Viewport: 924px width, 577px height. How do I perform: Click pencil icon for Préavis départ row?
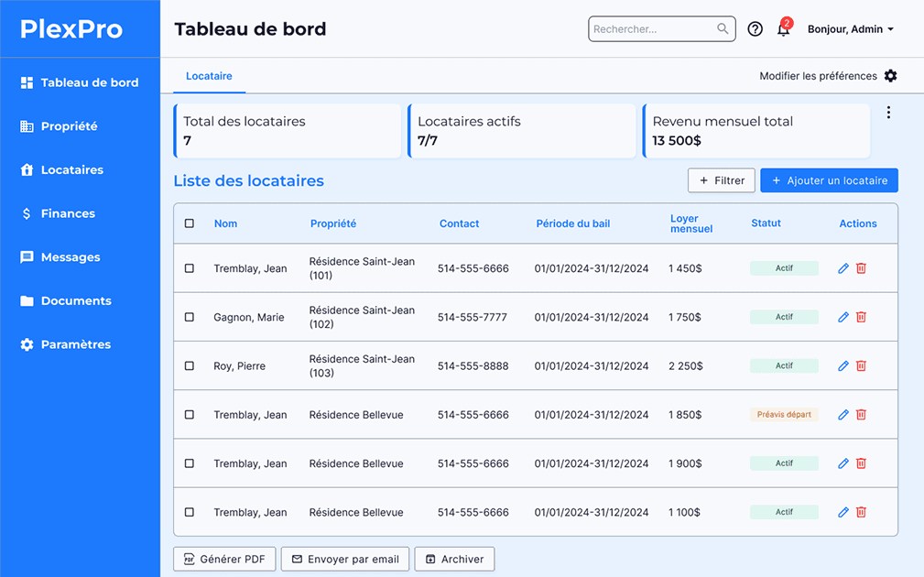[843, 415]
